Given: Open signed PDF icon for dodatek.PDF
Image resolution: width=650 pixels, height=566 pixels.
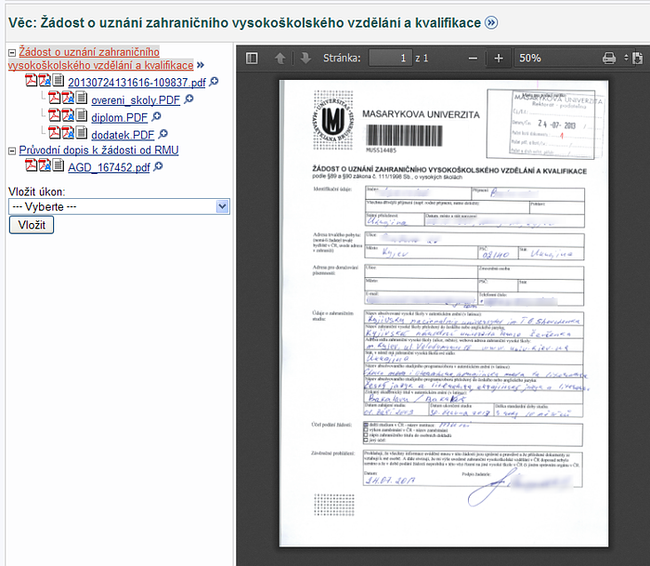Looking at the screenshot, I should pyautogui.click(x=68, y=133).
